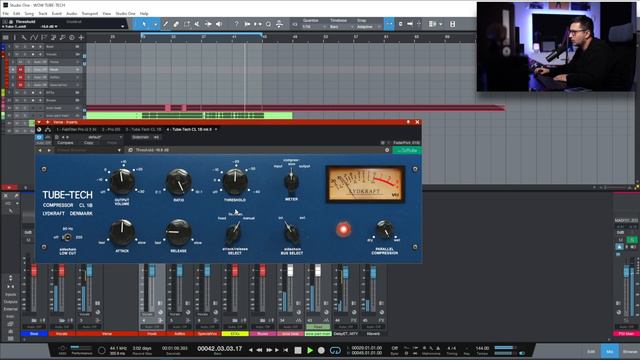The height and width of the screenshot is (360, 640).
Task: Click the Softube logo button
Action: [407, 150]
